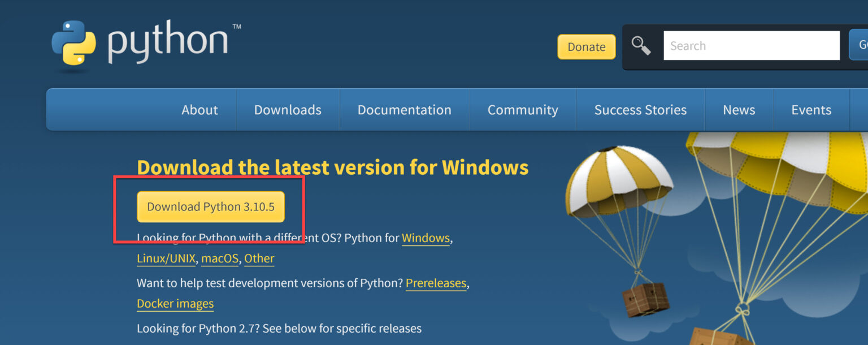The width and height of the screenshot is (868, 345).
Task: Choose Events from the navigation bar
Action: 811,110
